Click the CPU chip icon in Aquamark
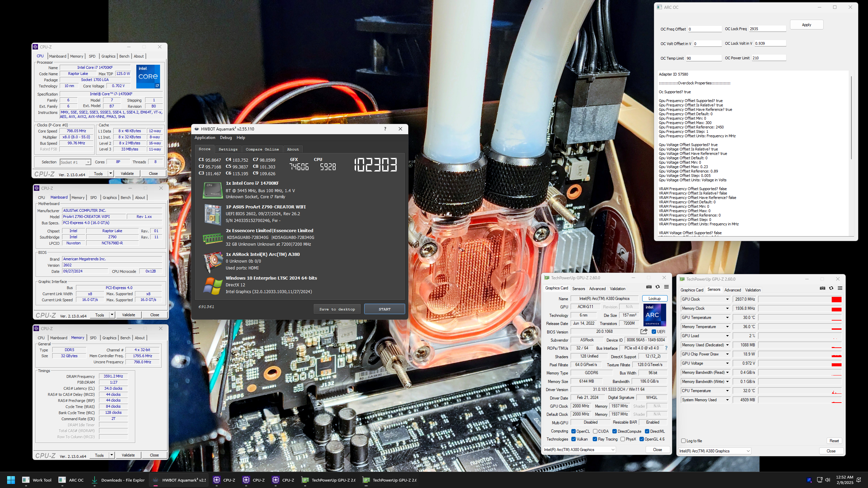 [x=213, y=190]
